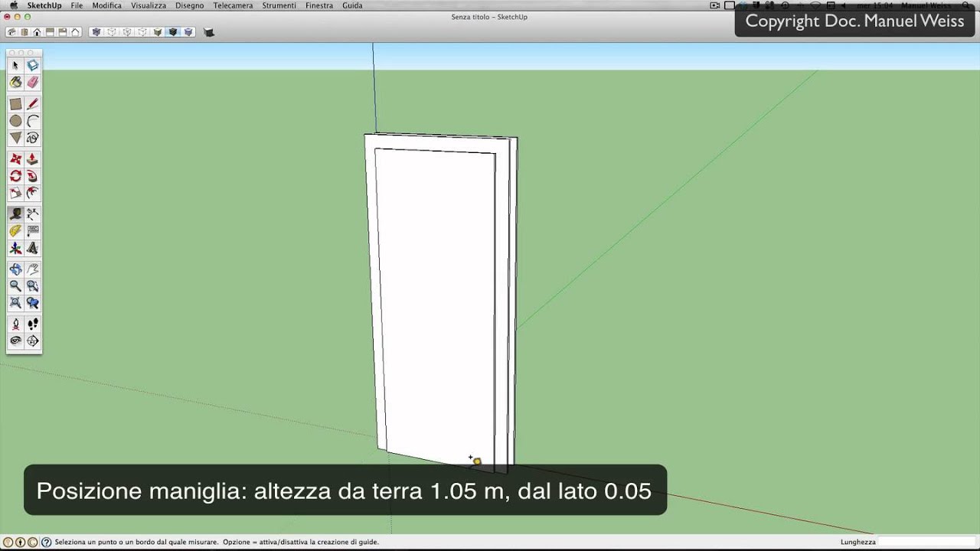Viewport: 980px width, 551px height.
Task: Switch to Front standard view
Action: pos(37,32)
